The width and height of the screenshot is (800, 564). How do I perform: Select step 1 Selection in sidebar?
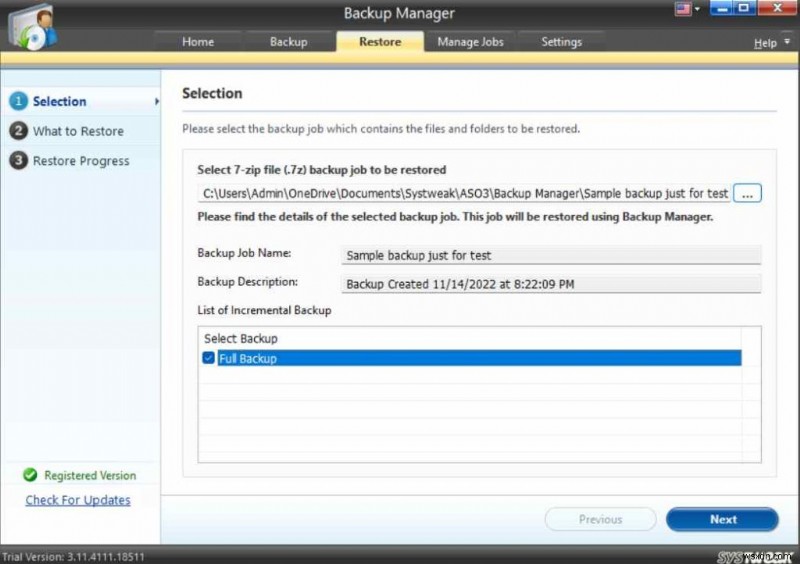[82, 101]
